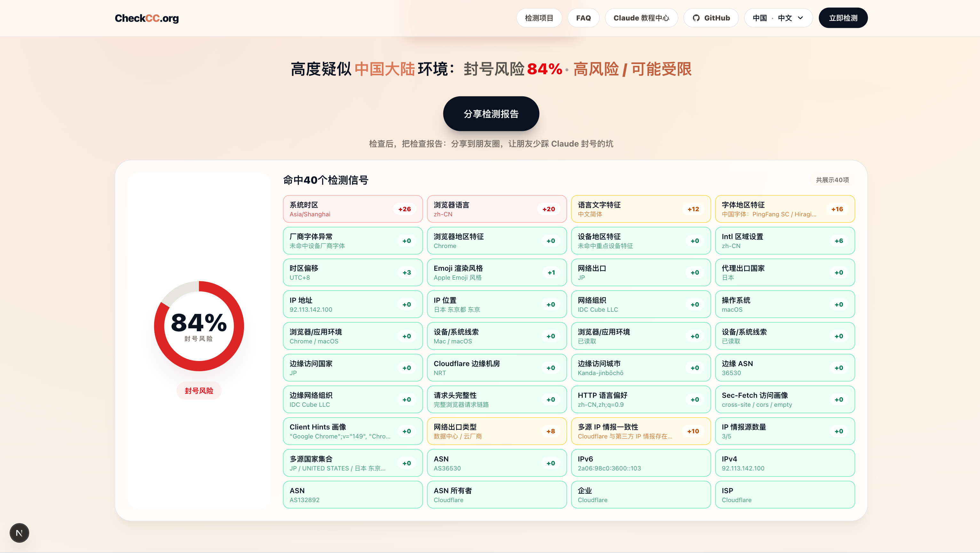The width and height of the screenshot is (980, 553).
Task: Click the ASN 所有者 Cloudflare card
Action: click(x=496, y=495)
